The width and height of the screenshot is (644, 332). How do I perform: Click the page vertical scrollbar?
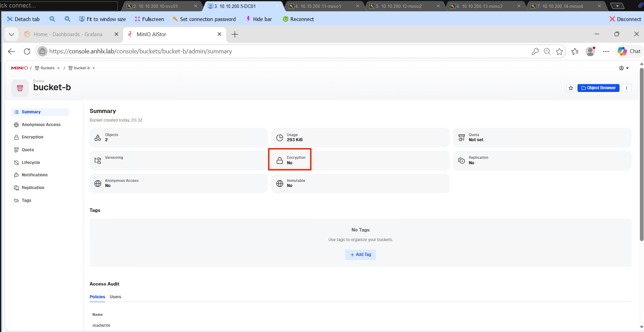point(642,154)
